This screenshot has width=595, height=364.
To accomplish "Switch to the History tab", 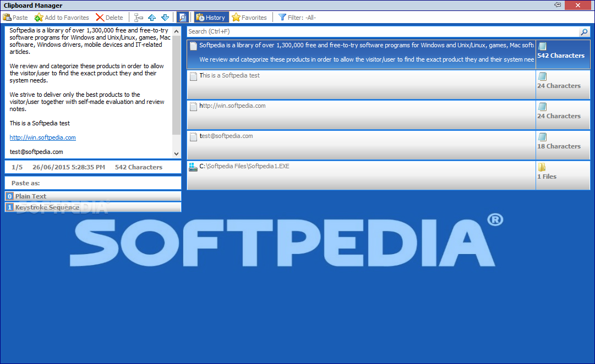I will coord(211,18).
